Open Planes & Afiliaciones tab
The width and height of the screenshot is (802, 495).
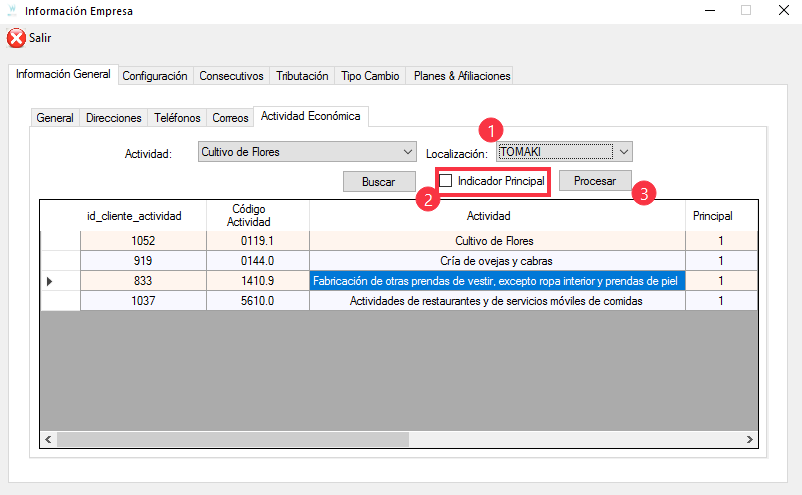461,76
